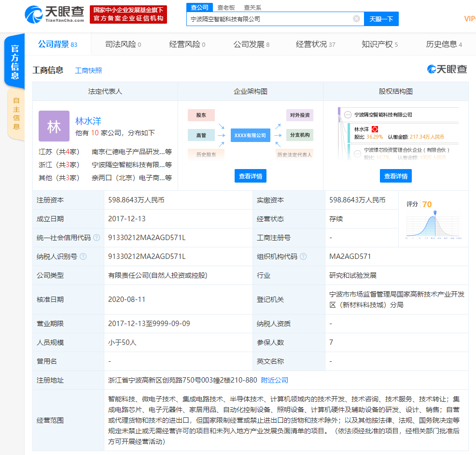The image size is (476, 455).
Task: Open help icon next to 纳税人识别号
Action: (x=83, y=256)
